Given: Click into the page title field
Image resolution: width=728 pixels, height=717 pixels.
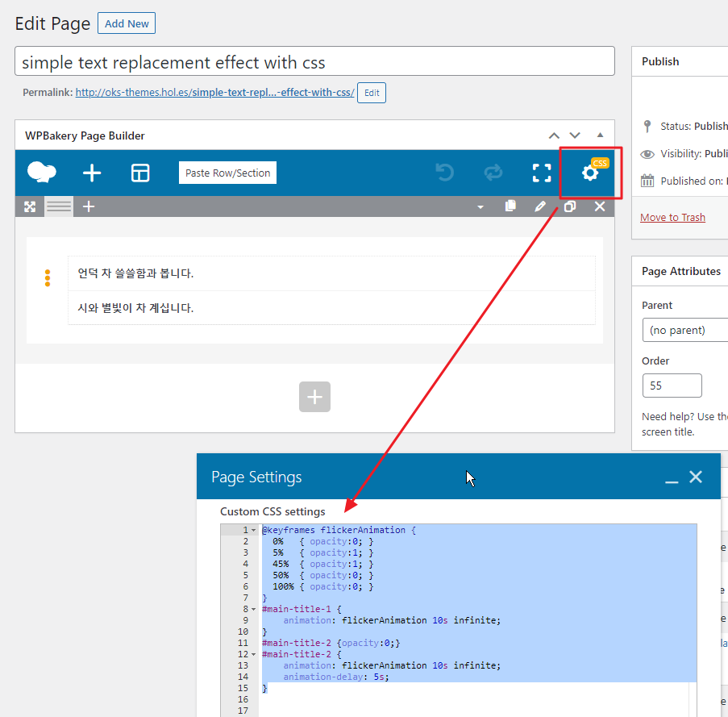Looking at the screenshot, I should click(314, 61).
